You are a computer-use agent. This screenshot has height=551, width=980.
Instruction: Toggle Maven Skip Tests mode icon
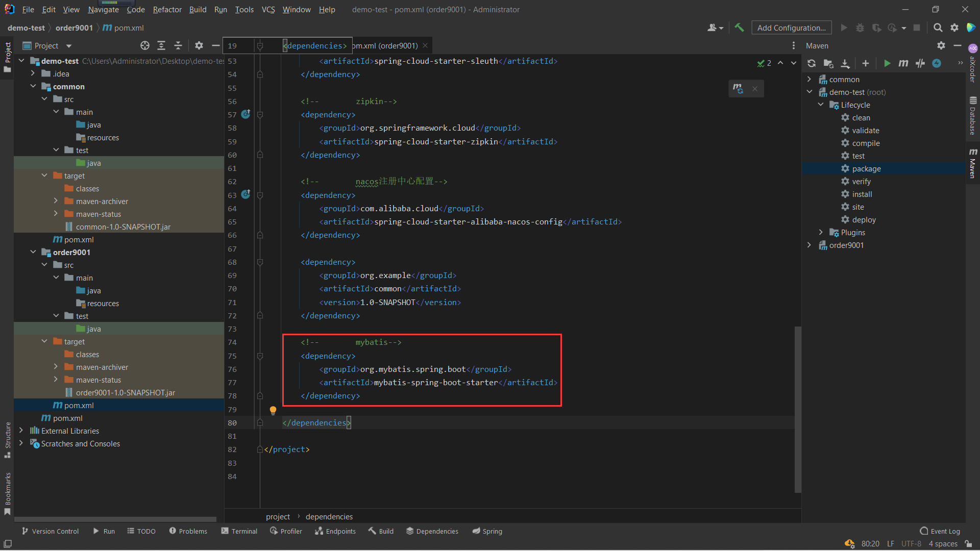pyautogui.click(x=937, y=63)
